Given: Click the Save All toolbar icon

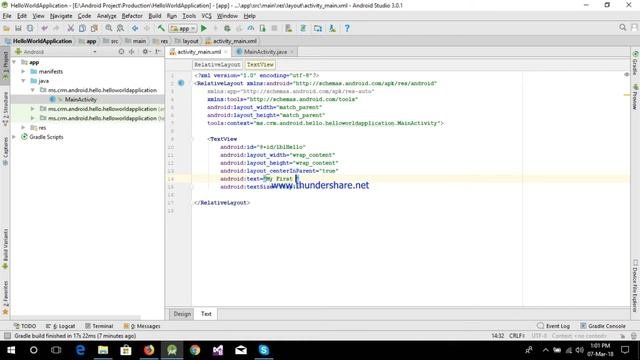Looking at the screenshot, I should point(18,28).
